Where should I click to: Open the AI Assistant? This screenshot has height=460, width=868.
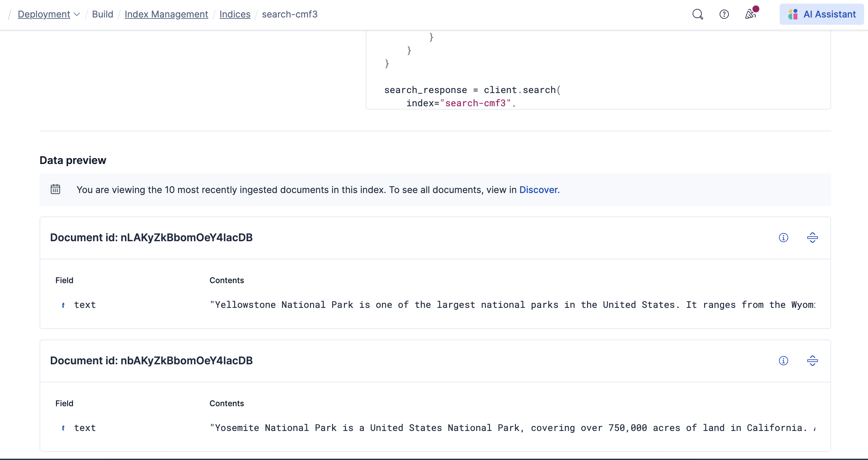[x=821, y=14]
